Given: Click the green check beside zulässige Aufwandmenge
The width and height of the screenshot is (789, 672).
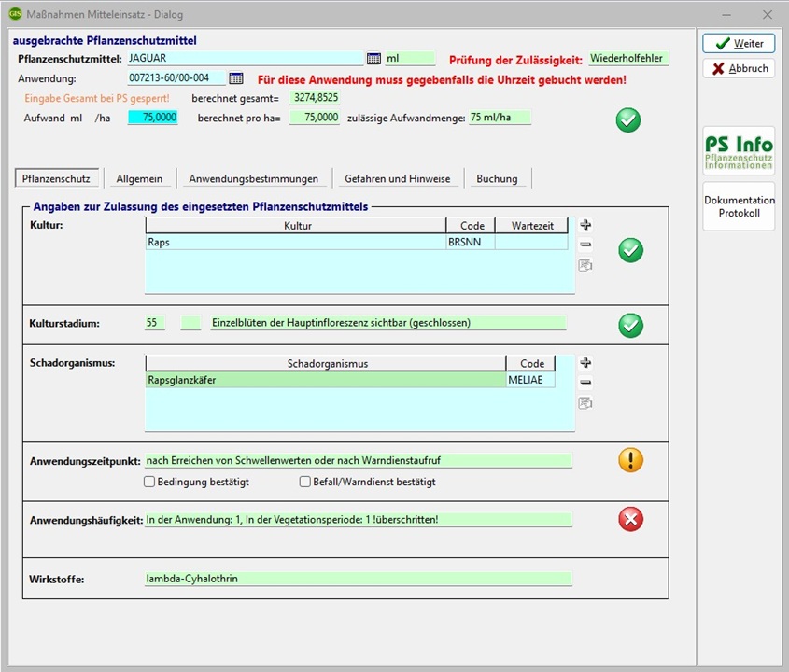Looking at the screenshot, I should click(628, 120).
